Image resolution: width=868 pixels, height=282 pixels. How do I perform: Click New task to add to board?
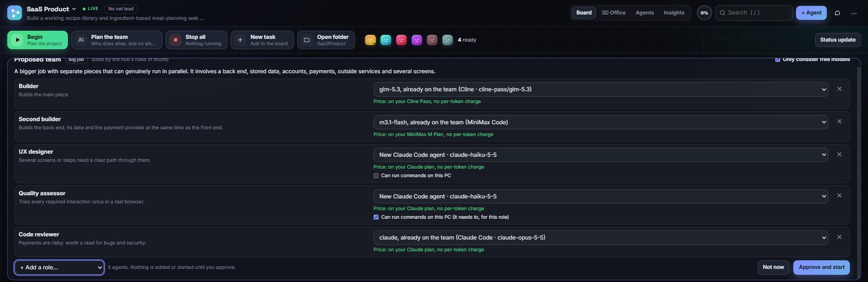click(x=262, y=40)
